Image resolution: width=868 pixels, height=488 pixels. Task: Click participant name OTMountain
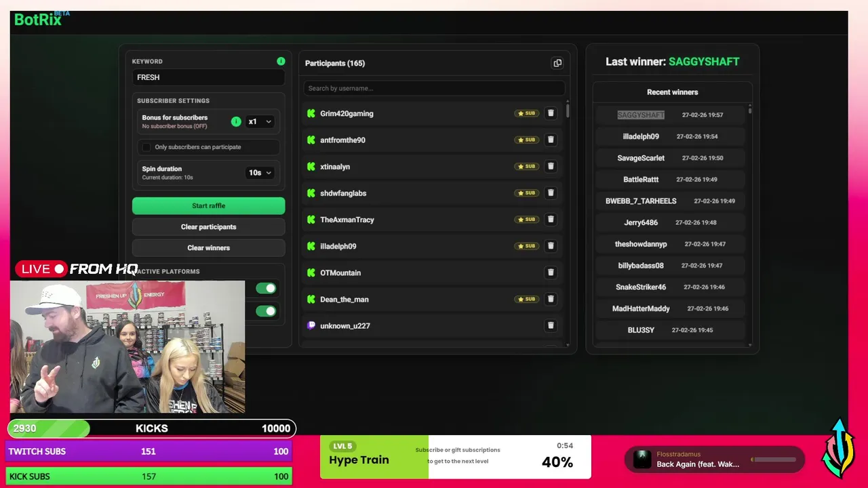[x=340, y=273]
